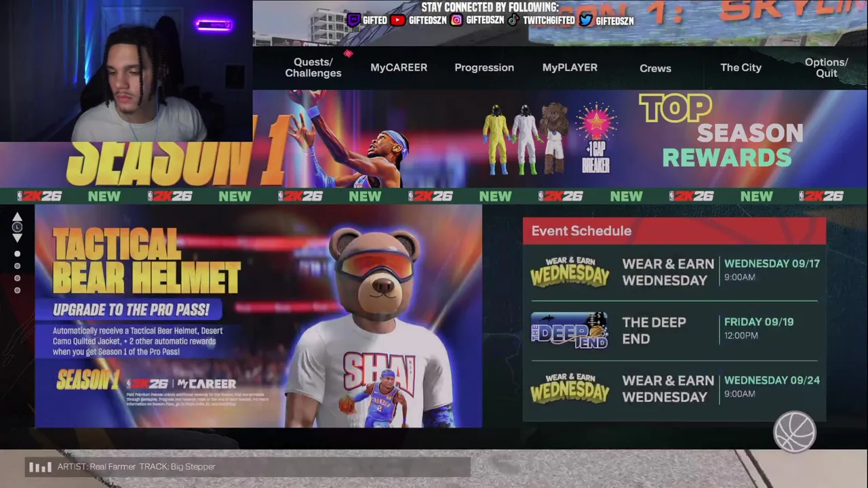Click the Twitter bird logo in the overlay
Viewport: 868px width, 488px height.
[x=586, y=20]
